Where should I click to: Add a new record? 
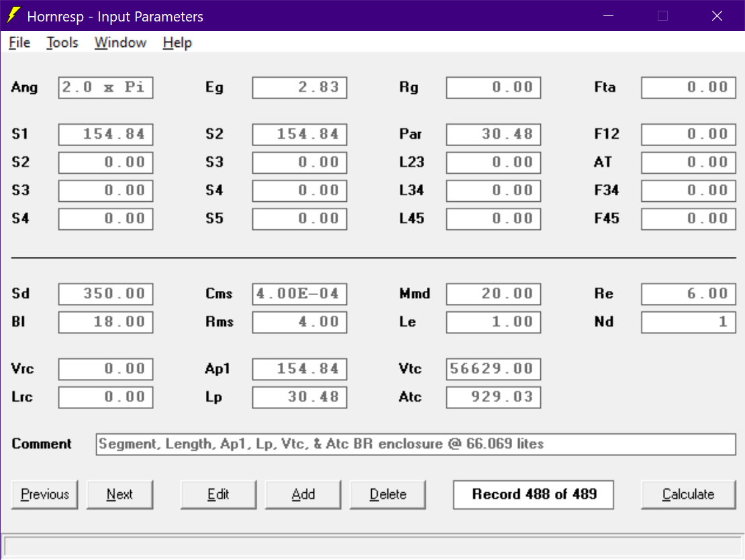[x=303, y=494]
